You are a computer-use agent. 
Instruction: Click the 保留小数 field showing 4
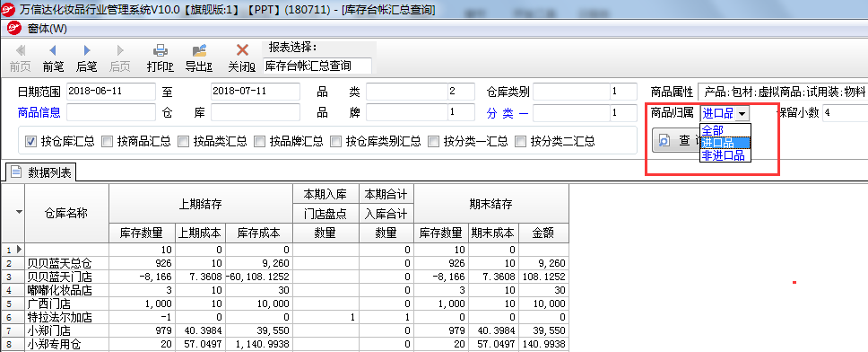pyautogui.click(x=845, y=112)
